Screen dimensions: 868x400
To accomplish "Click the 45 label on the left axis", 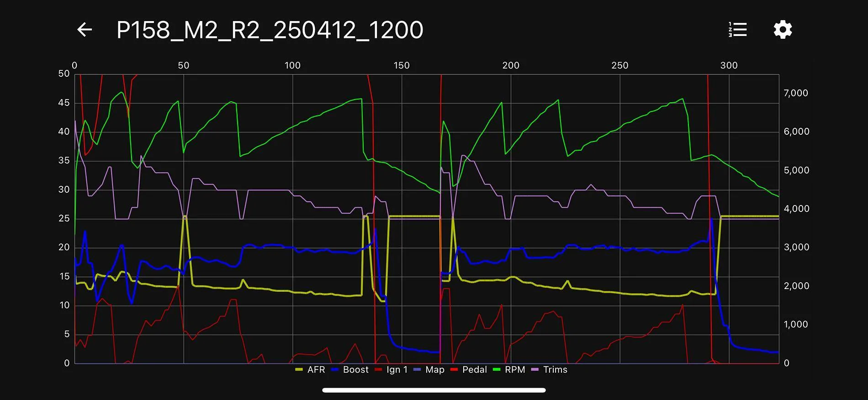I will 64,103.
